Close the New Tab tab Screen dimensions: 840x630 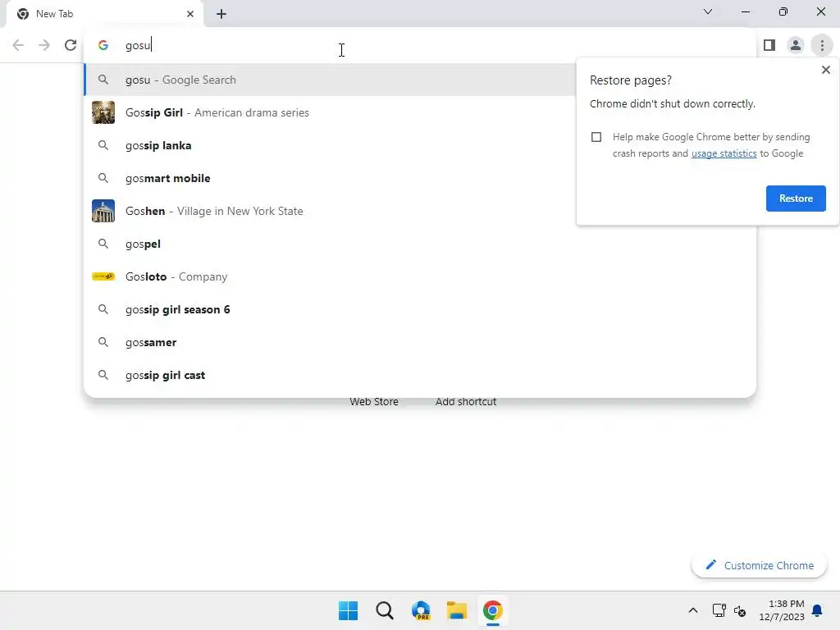(x=190, y=14)
